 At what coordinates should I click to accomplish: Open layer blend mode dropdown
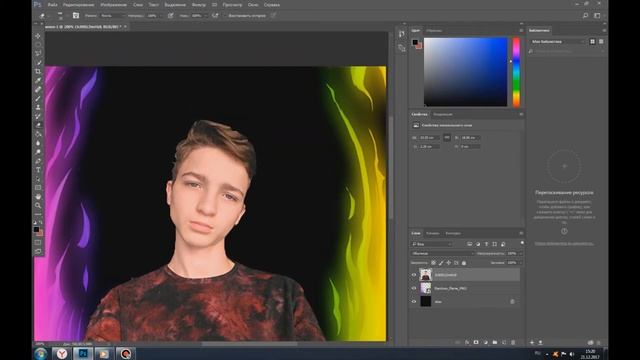[442, 253]
